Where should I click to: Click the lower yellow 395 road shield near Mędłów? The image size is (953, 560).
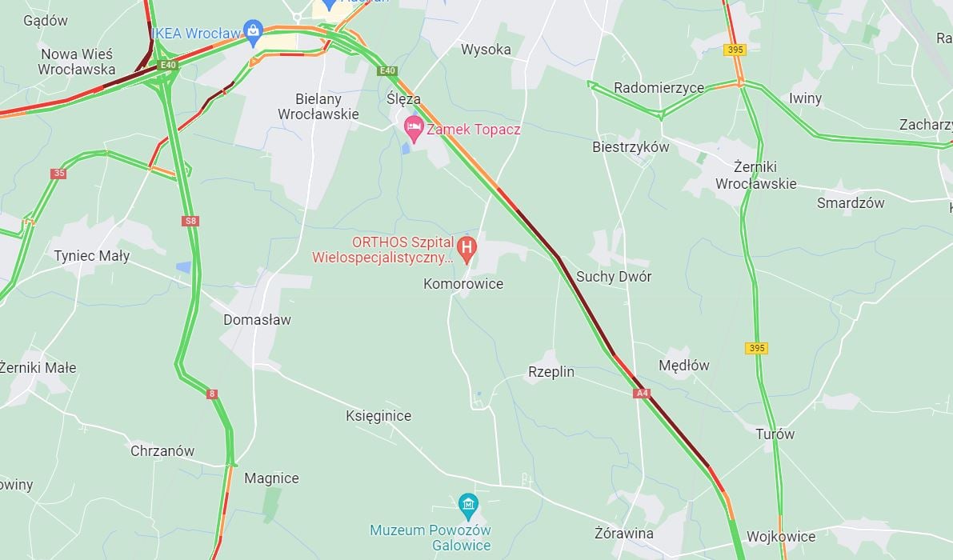click(x=756, y=348)
